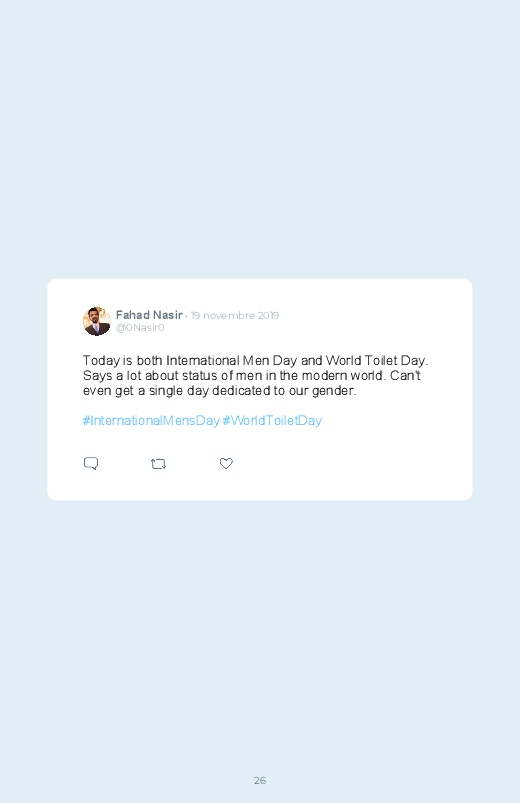Open the 19 novembre 2019 timestamp
The height and width of the screenshot is (803, 520).
click(x=235, y=315)
